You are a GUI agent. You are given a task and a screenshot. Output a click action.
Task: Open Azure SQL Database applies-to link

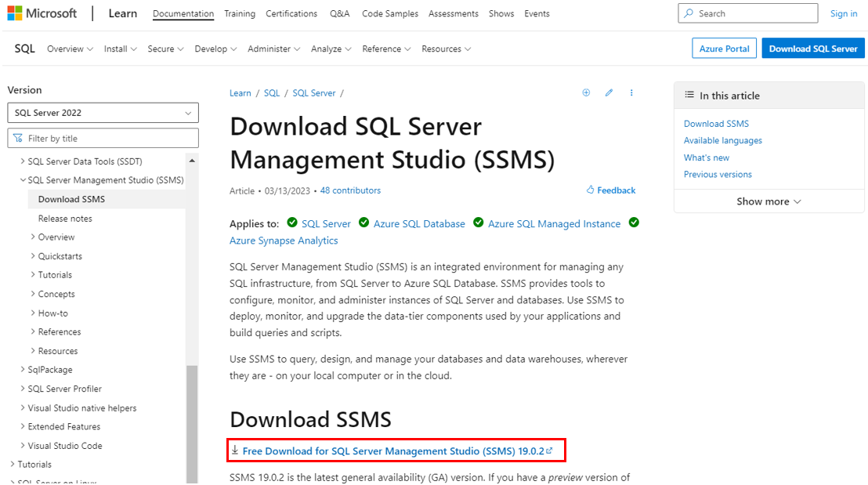tap(419, 223)
